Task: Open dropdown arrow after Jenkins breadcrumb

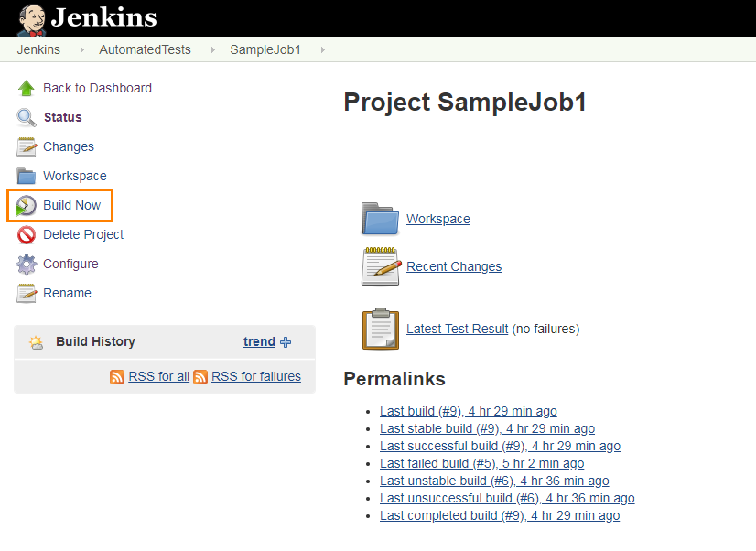Action: click(x=82, y=49)
